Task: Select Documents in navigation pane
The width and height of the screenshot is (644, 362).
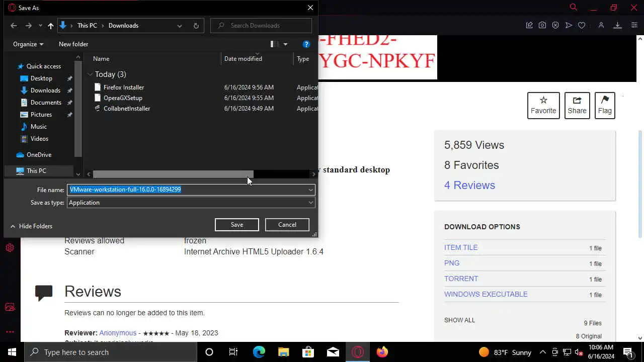Action: (46, 103)
